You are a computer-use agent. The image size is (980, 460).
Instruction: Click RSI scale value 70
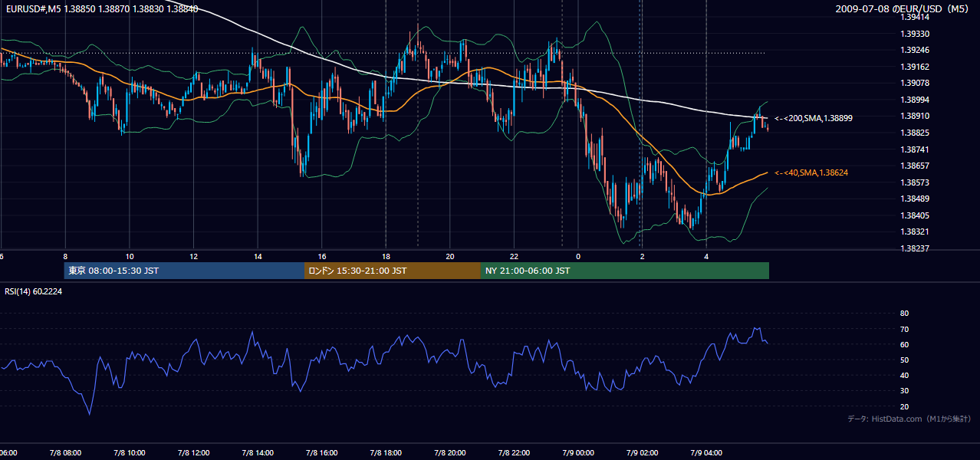click(904, 329)
